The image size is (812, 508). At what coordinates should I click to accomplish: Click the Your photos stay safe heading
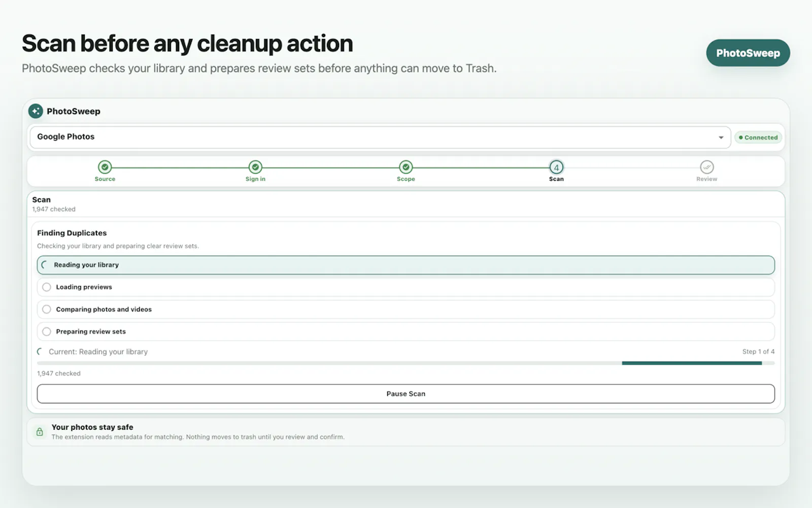pyautogui.click(x=92, y=427)
